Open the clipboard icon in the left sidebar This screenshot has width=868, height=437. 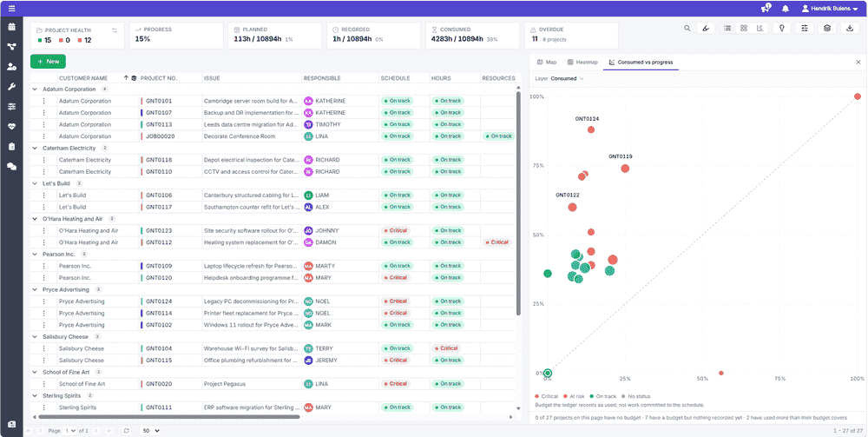pyautogui.click(x=11, y=146)
